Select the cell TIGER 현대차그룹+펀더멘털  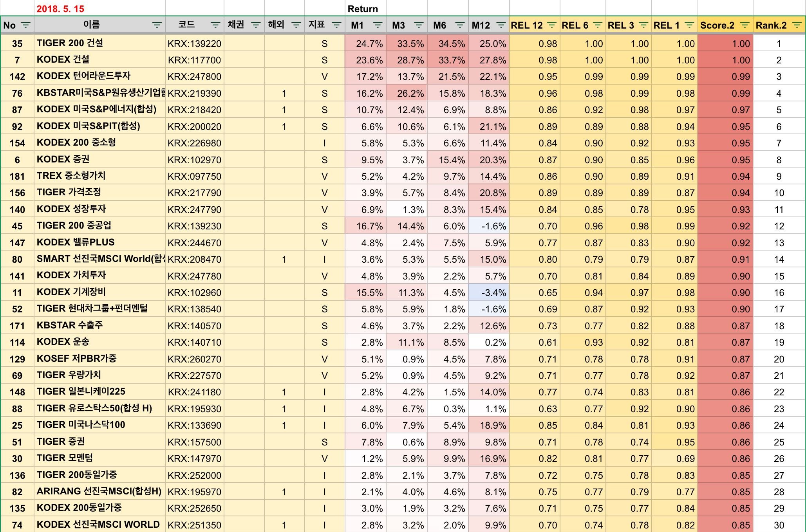click(x=99, y=308)
